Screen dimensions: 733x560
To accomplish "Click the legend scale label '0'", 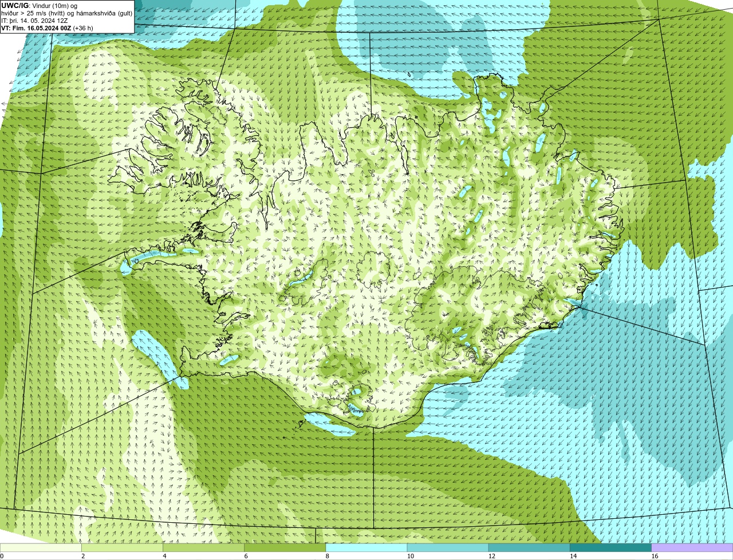I will pos(2,556).
